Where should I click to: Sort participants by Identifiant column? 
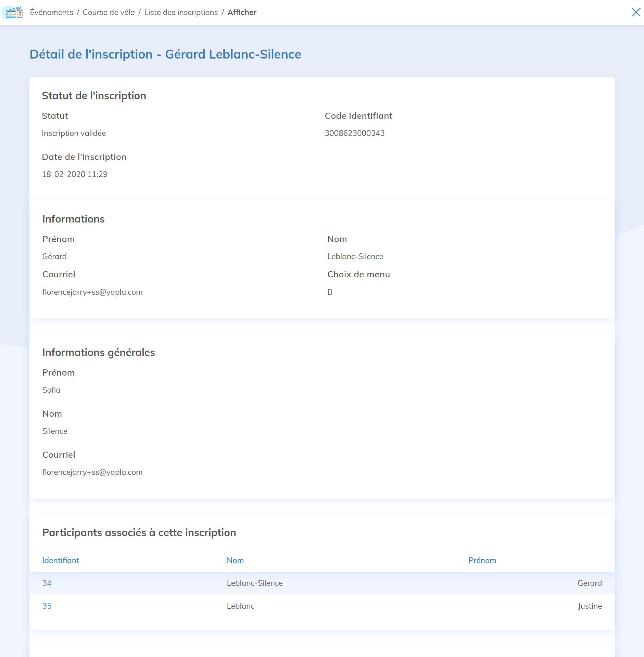coord(61,560)
